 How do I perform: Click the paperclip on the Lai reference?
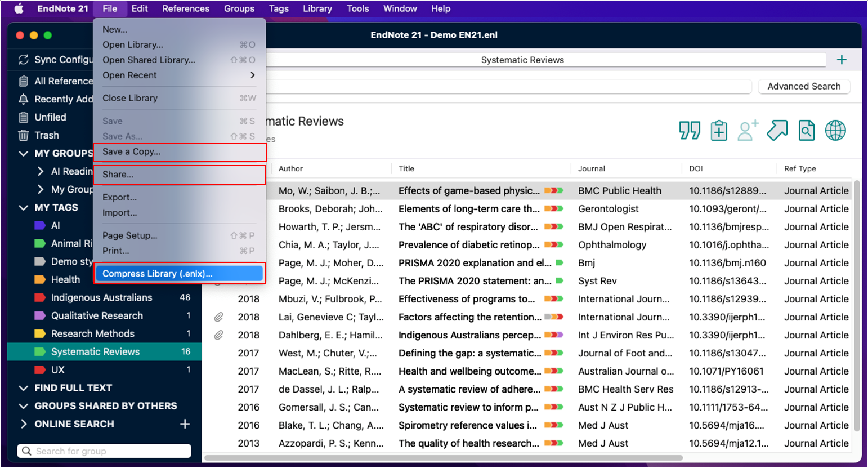pos(218,317)
